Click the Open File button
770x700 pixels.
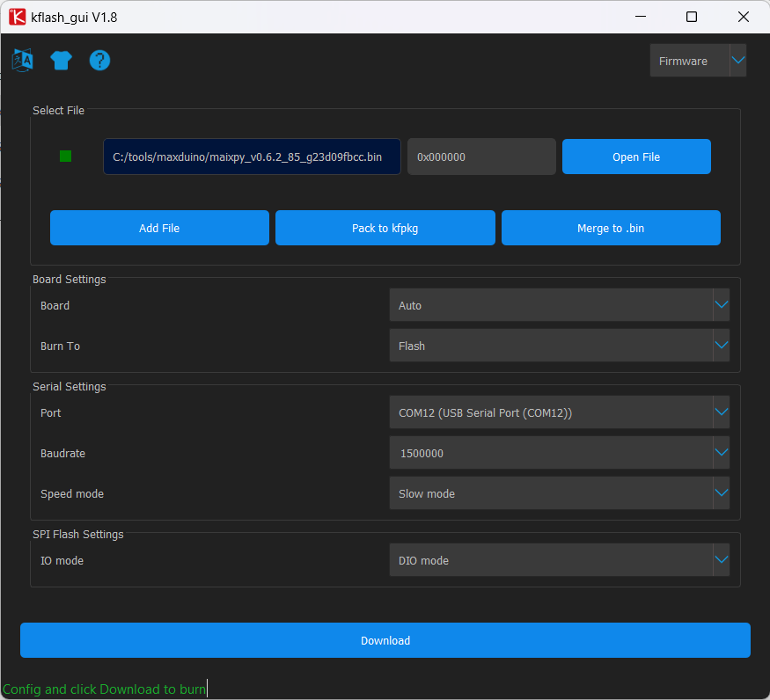point(636,157)
